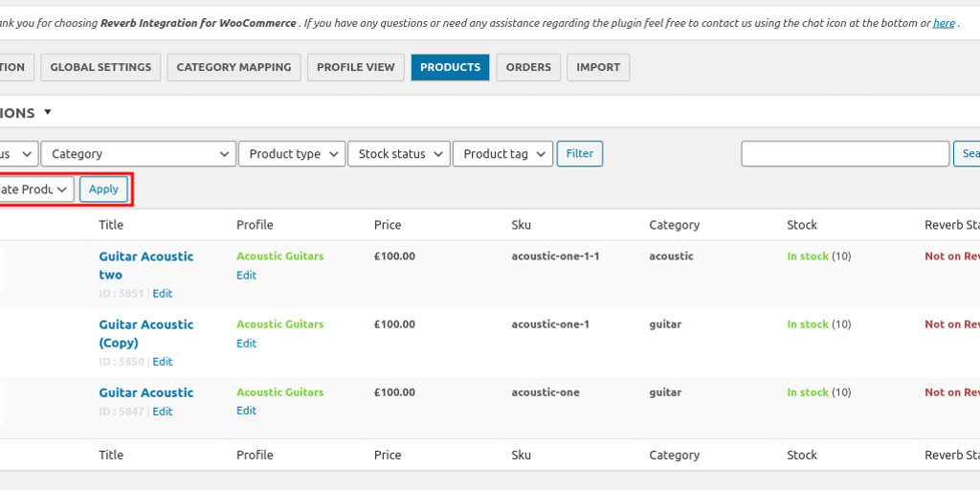Open the Guitar Acoustic two product title
The image size is (980, 490).
(x=145, y=265)
